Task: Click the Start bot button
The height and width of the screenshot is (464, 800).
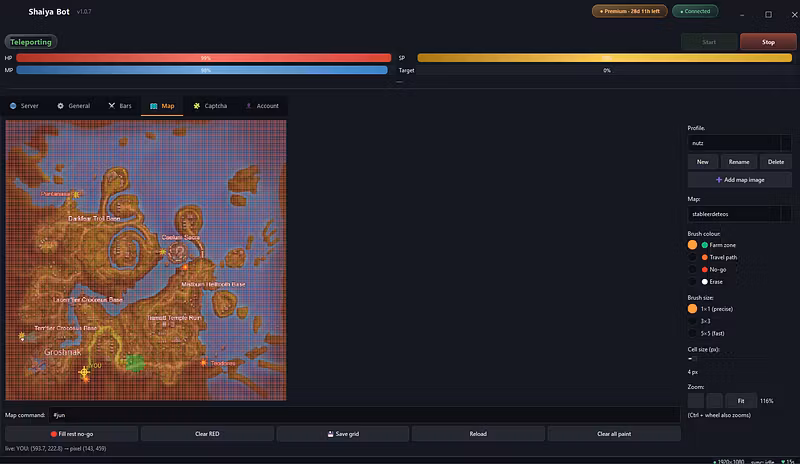Action: [709, 42]
